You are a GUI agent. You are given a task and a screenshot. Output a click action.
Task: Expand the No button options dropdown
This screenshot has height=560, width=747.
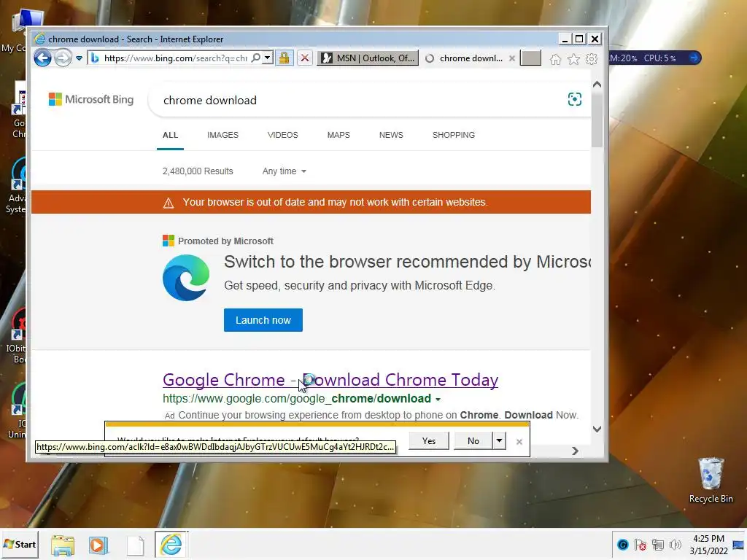(499, 441)
